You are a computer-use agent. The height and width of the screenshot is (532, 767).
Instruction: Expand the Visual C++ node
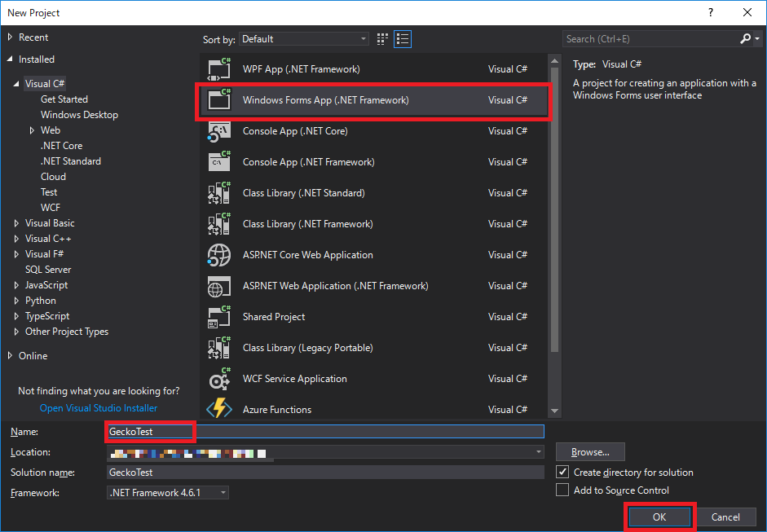pos(16,239)
